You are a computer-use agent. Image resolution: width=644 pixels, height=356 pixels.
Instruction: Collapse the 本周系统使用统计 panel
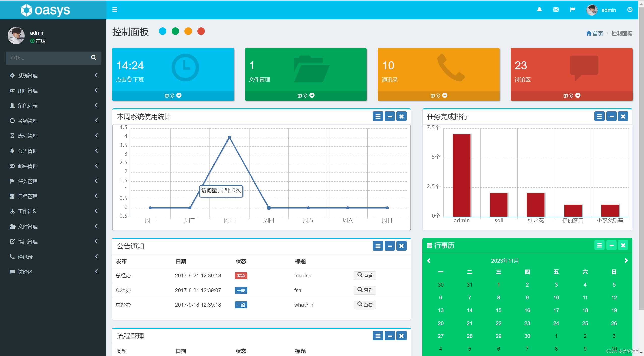coord(390,116)
